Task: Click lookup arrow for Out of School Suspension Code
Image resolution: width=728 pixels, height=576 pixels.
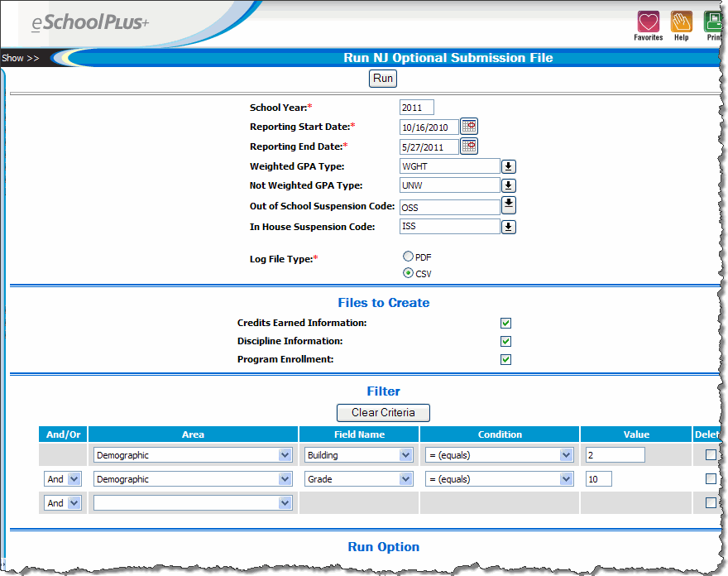Action: click(509, 204)
